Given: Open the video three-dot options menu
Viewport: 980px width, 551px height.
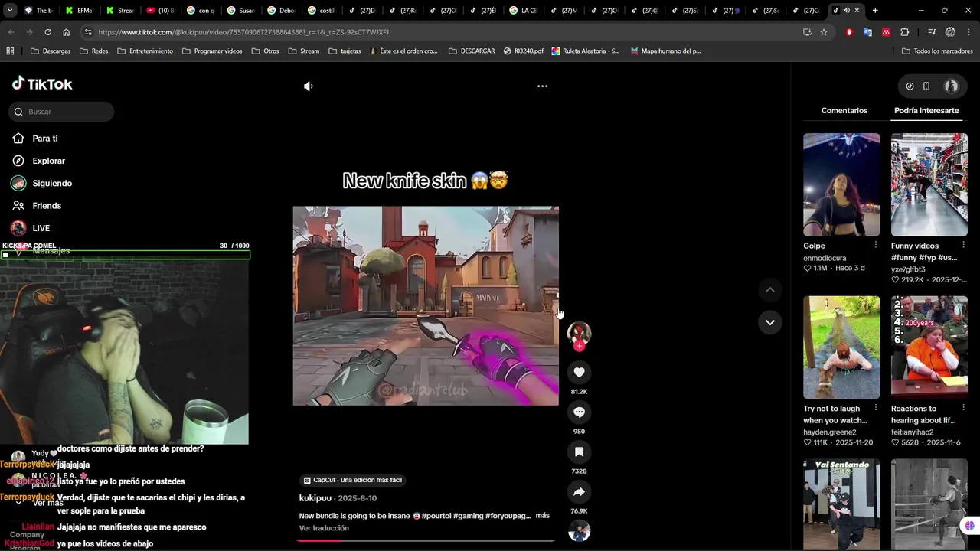Looking at the screenshot, I should click(542, 86).
